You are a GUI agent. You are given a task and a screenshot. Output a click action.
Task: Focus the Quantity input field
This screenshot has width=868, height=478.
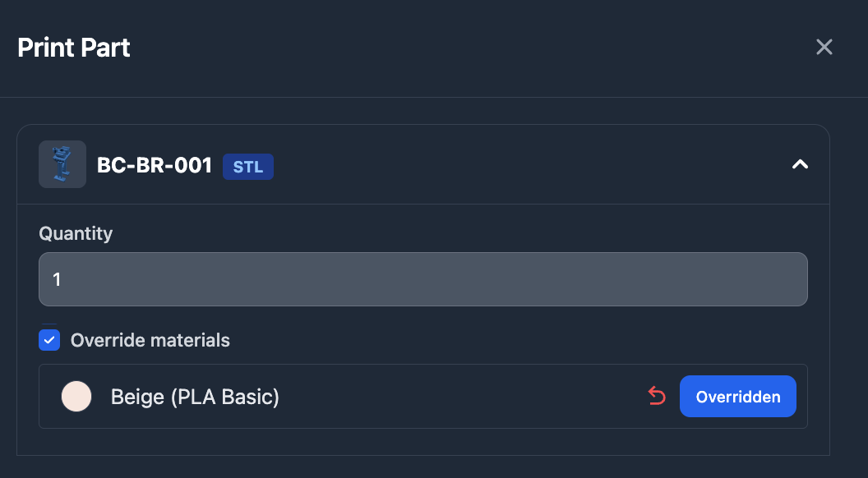(x=422, y=279)
